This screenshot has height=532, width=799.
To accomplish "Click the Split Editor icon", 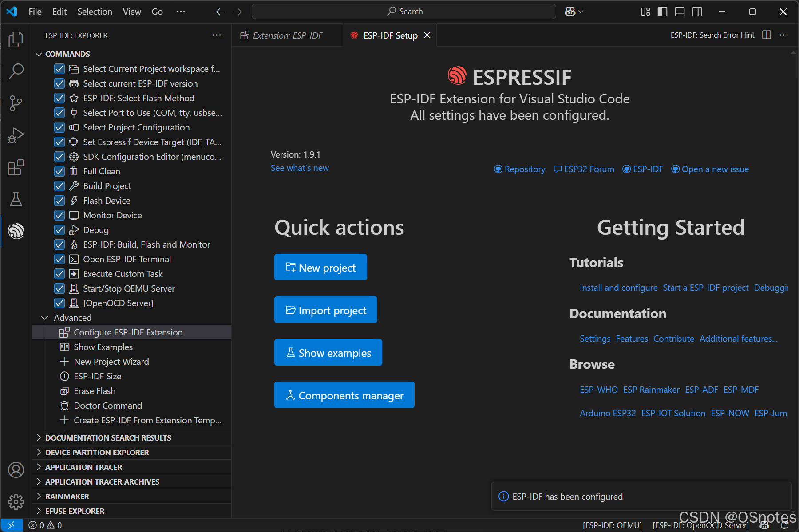I will coord(767,35).
